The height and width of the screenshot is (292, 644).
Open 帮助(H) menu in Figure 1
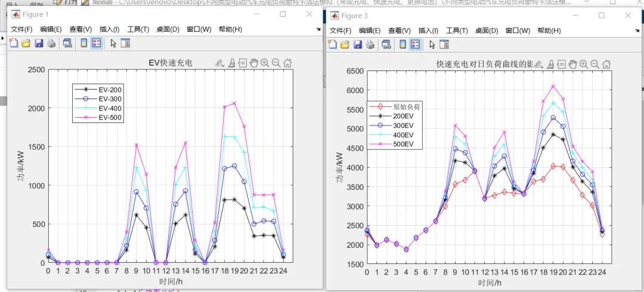(230, 30)
